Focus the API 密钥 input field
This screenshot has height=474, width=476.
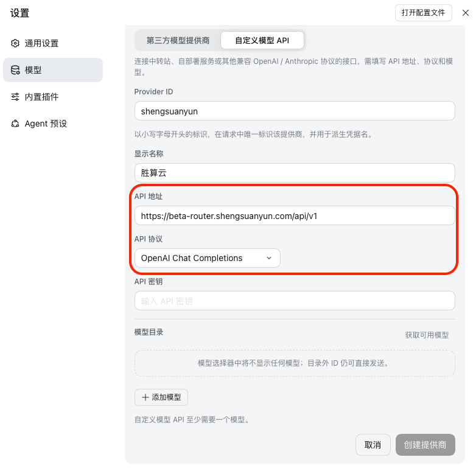point(295,301)
